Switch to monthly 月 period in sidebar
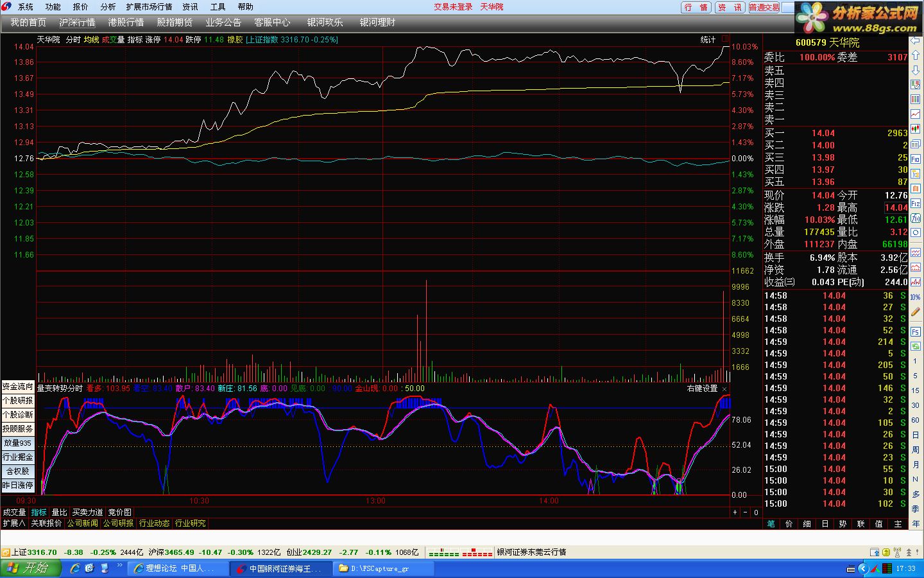Viewport: 924px width, 578px height. click(916, 464)
